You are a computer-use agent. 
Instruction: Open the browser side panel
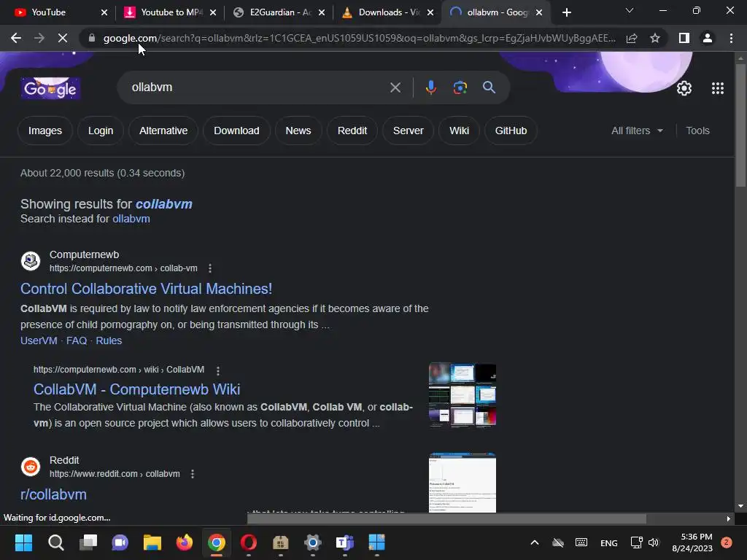[684, 38]
